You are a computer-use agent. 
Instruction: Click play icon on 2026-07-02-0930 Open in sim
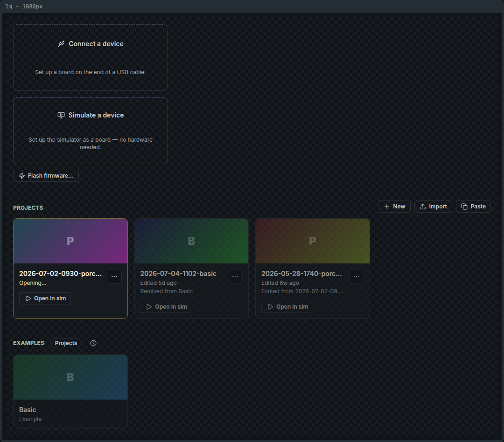pyautogui.click(x=28, y=298)
